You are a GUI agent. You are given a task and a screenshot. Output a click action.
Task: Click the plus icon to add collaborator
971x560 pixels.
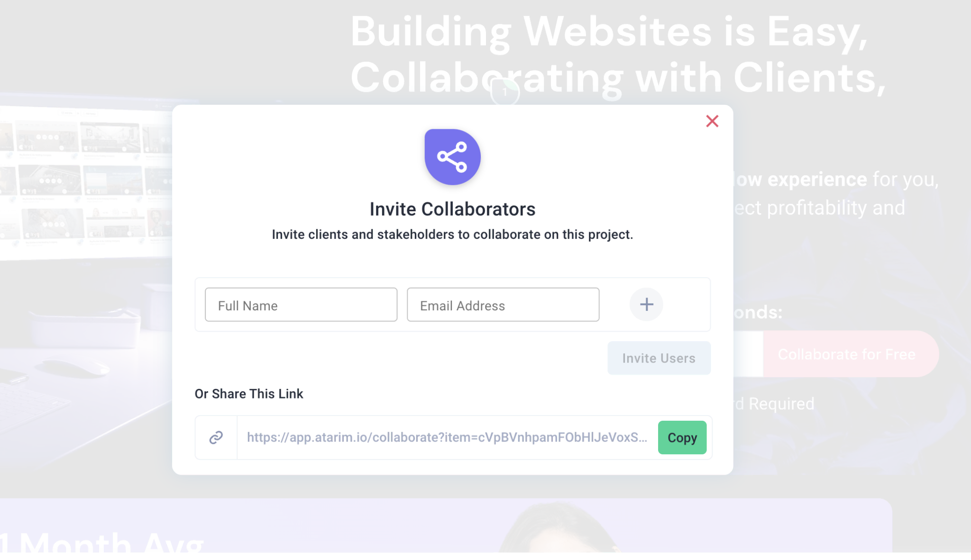tap(646, 304)
